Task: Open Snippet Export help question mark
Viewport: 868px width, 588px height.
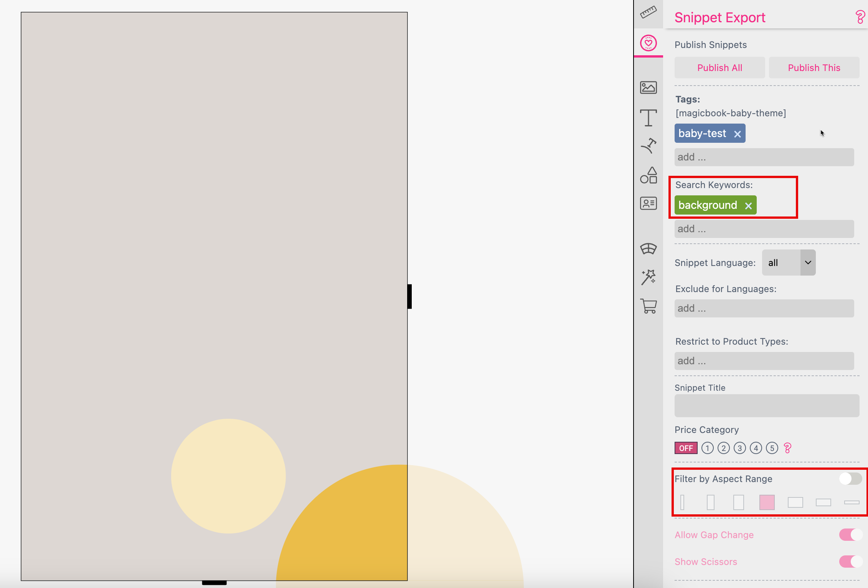Action: tap(860, 17)
